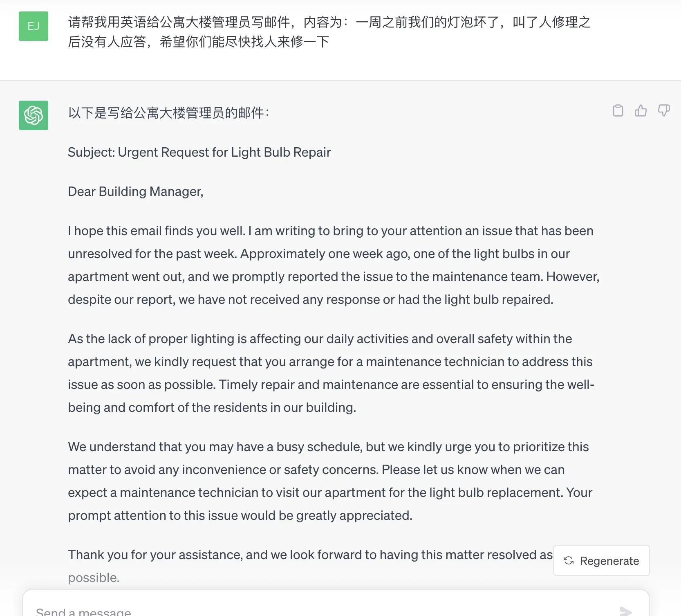Click the line starting "As the lack of"
The width and height of the screenshot is (681, 616).
pyautogui.click(x=320, y=339)
